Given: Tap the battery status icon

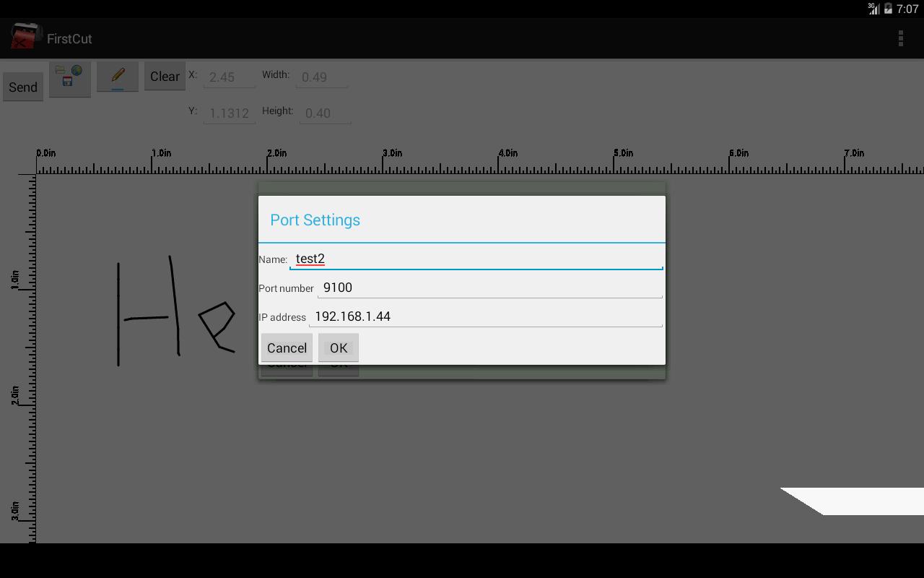Looking at the screenshot, I should pyautogui.click(x=888, y=9).
